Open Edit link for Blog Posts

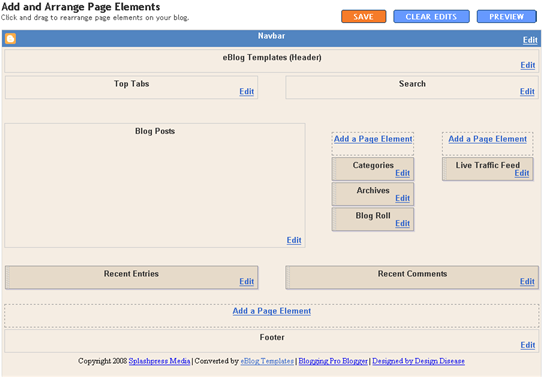pyautogui.click(x=294, y=240)
